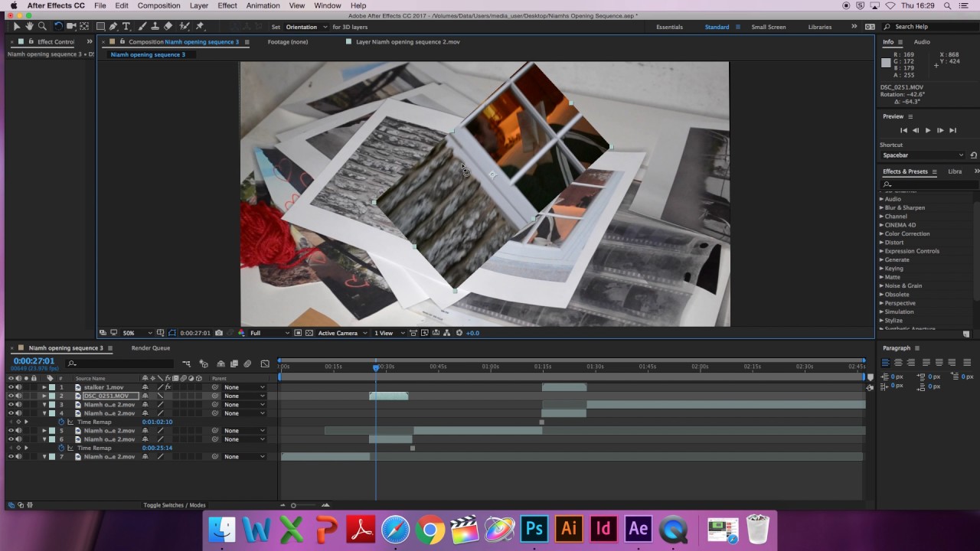
Task: Open Graph Editor in timeline
Action: pos(265,364)
